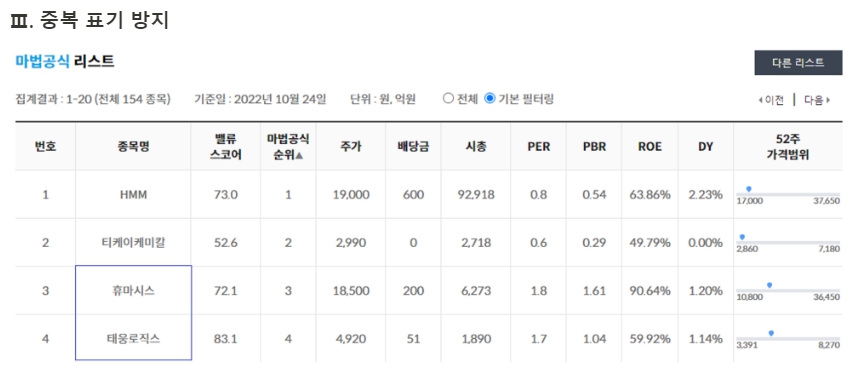Click the 종목명 column header
Screen dimensions: 851x378
point(133,147)
